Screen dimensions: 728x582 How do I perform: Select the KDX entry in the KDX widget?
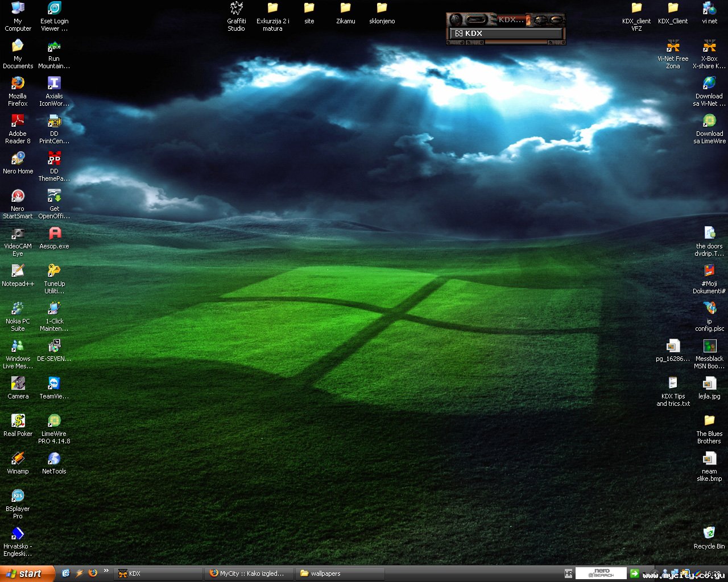(x=506, y=34)
